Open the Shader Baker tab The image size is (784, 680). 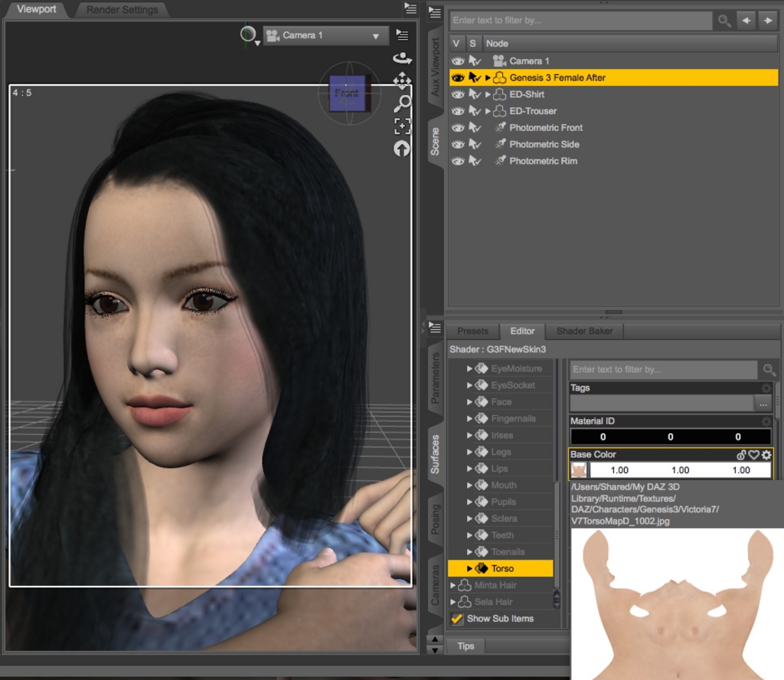(x=584, y=331)
